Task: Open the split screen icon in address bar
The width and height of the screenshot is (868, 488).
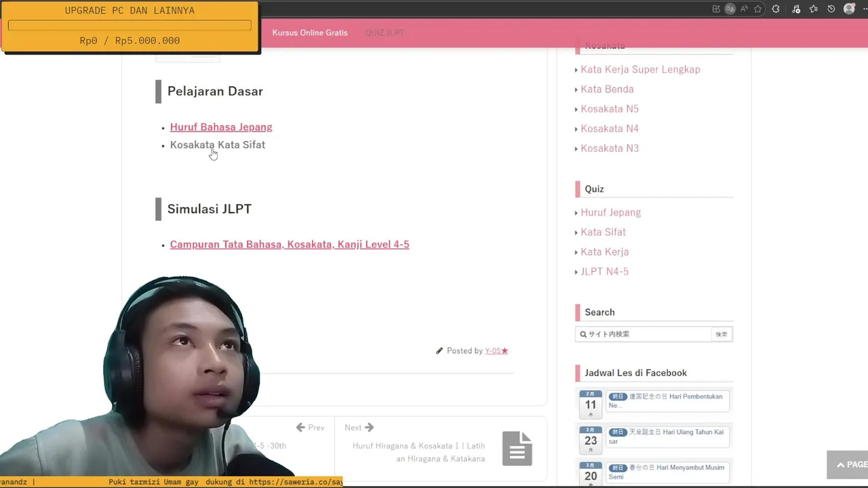Action: click(716, 9)
